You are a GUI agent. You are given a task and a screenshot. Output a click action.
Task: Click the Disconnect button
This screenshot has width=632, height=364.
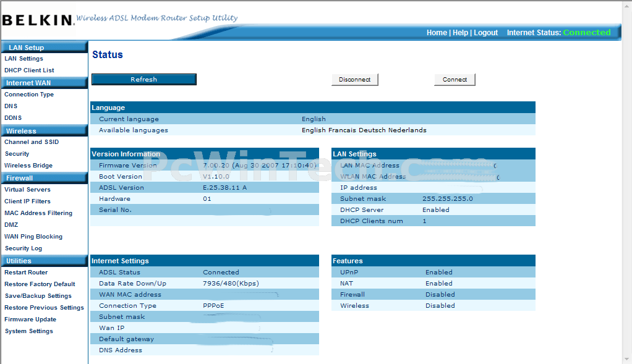(355, 79)
